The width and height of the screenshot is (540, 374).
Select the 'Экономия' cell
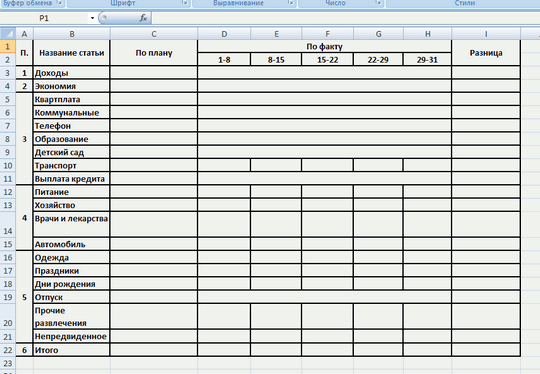click(72, 86)
